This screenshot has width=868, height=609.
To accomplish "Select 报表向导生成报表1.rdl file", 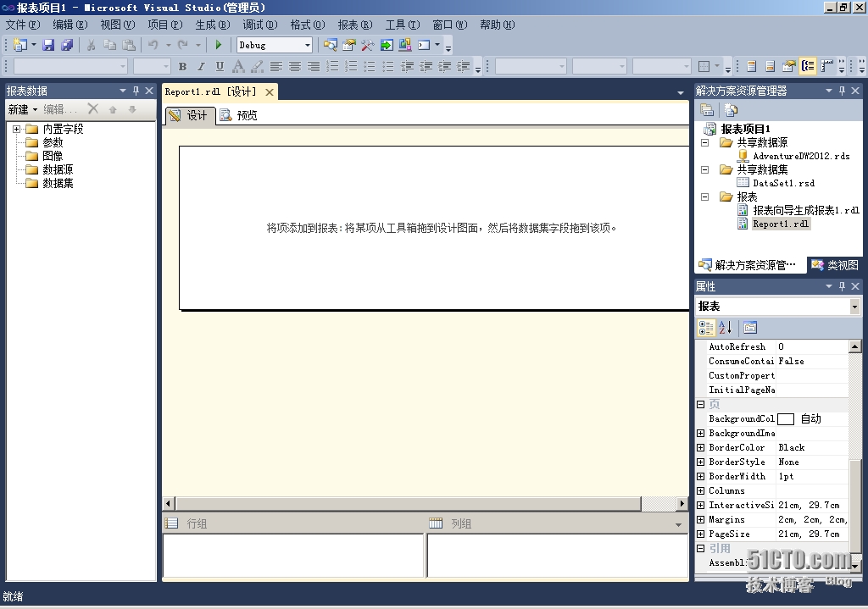I will (805, 210).
